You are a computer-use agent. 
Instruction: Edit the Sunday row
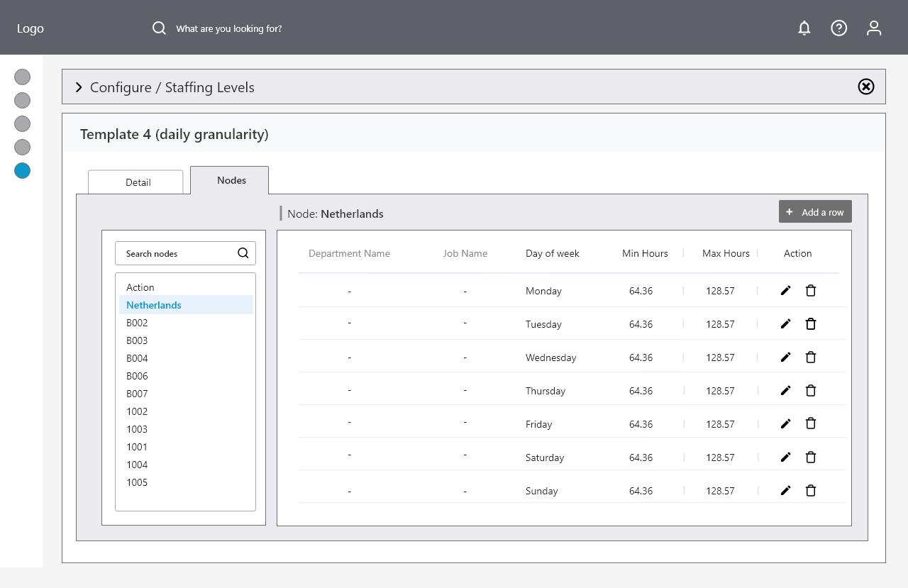pos(785,491)
